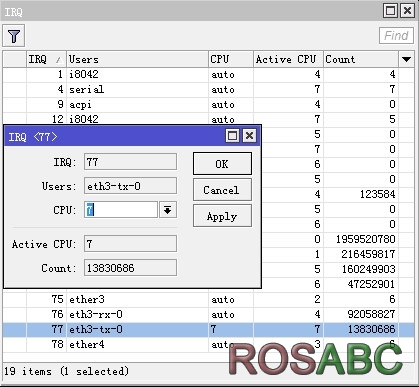Click the Users field showing eth3-tx-0
Viewport: 419px width, 387px height.
point(130,186)
